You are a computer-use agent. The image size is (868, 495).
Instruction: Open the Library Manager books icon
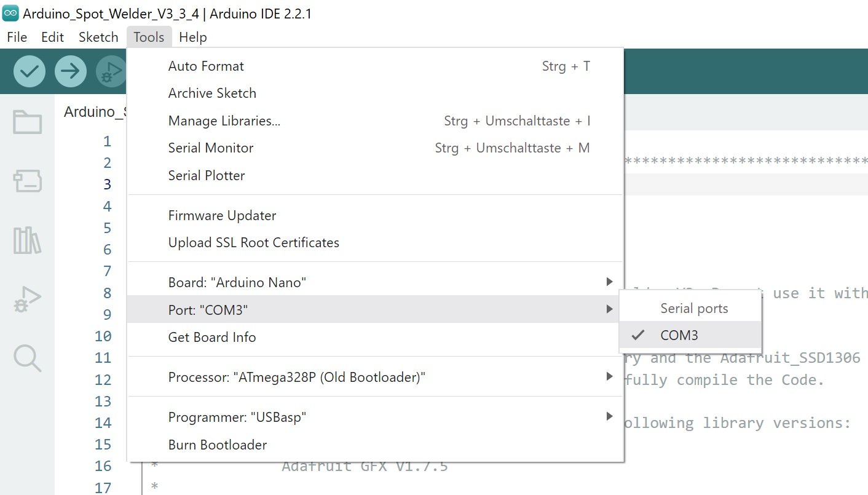pos(28,240)
